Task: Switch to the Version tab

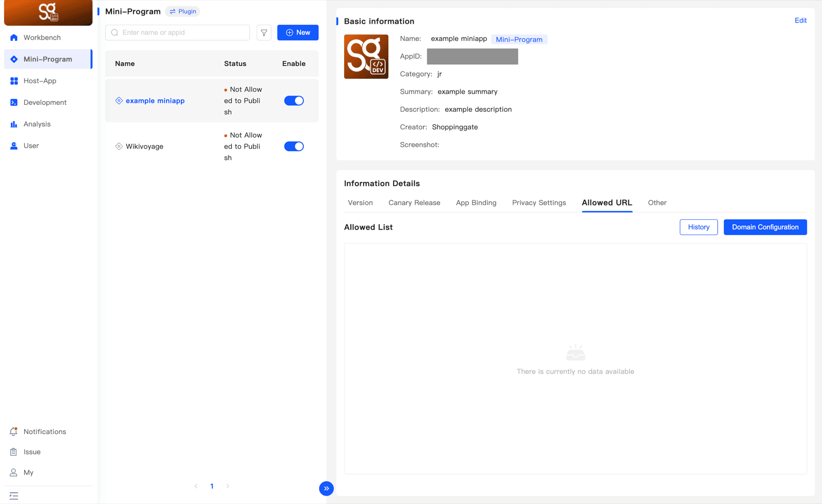Action: coord(360,202)
